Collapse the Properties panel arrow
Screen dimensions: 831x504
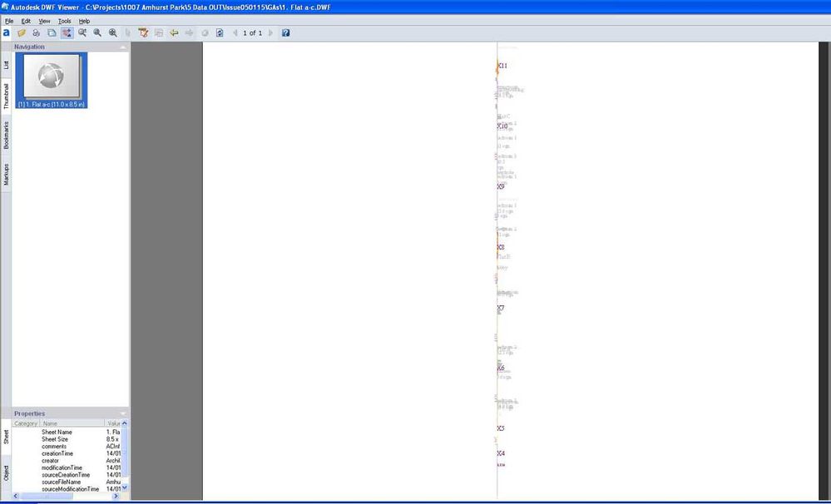pos(123,414)
